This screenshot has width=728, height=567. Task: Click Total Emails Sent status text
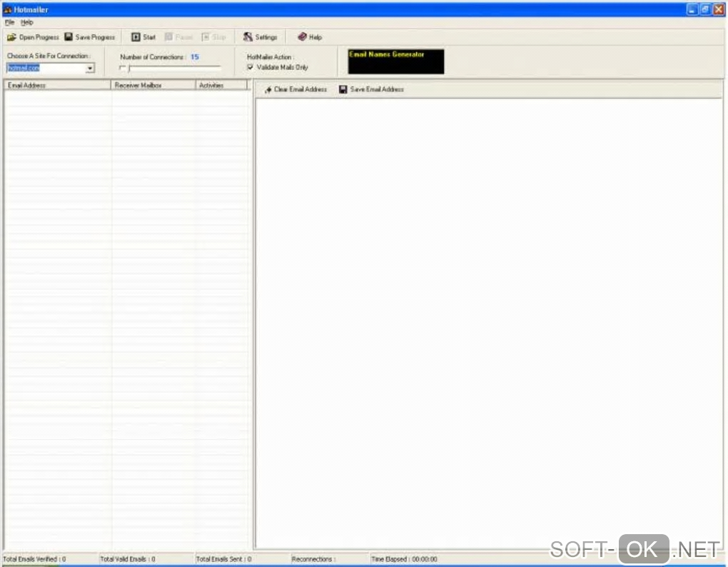(224, 559)
